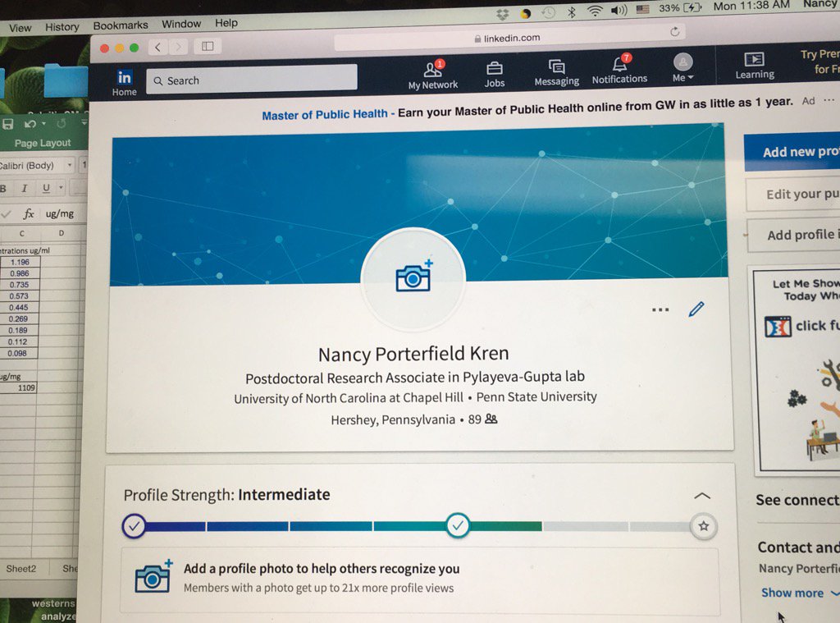
Task: Click the Bluetooth icon in menu bar
Action: pos(572,11)
